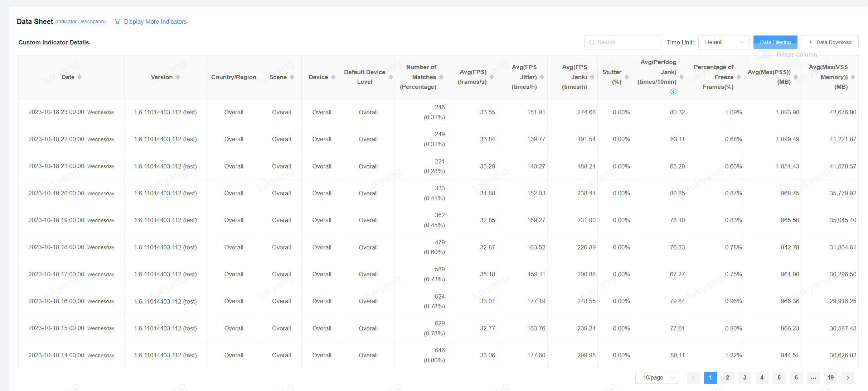868x391 pixels.
Task: Toggle the Freeze Column switch
Action: click(x=763, y=54)
